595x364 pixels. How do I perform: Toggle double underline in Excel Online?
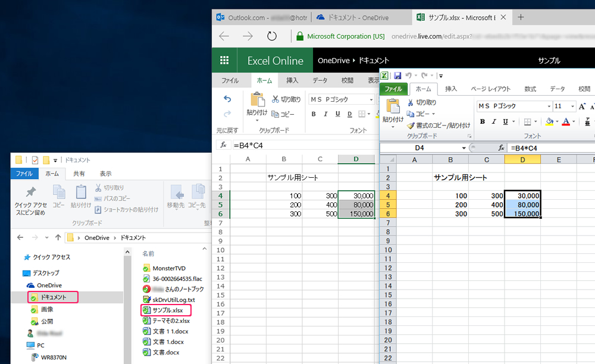(x=349, y=114)
